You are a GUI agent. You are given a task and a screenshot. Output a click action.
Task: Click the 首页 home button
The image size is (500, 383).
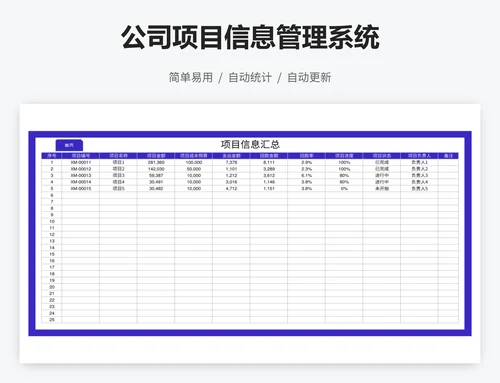pos(69,145)
